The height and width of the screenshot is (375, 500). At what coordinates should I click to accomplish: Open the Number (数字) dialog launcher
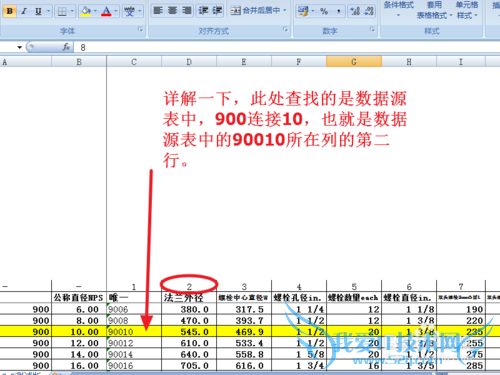click(x=372, y=29)
